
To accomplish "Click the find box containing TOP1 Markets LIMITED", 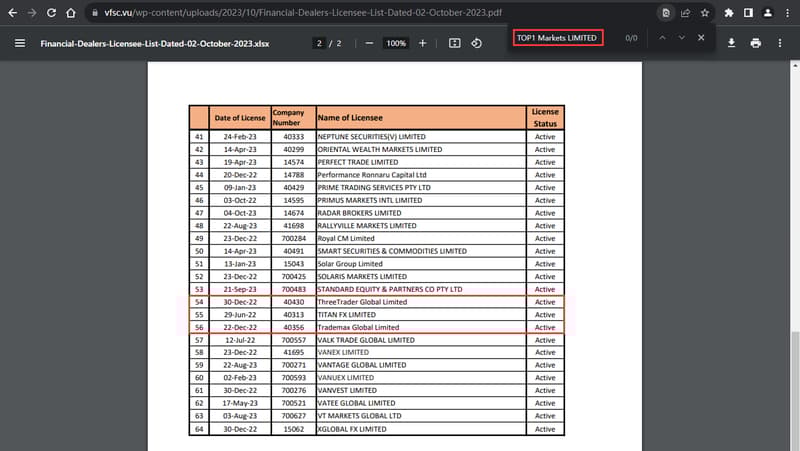I will [558, 38].
